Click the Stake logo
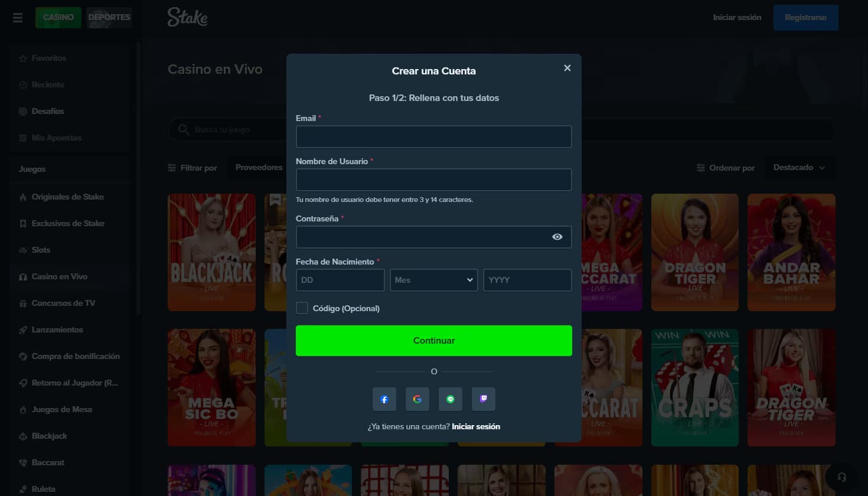Image resolution: width=868 pixels, height=496 pixels. (x=187, y=18)
